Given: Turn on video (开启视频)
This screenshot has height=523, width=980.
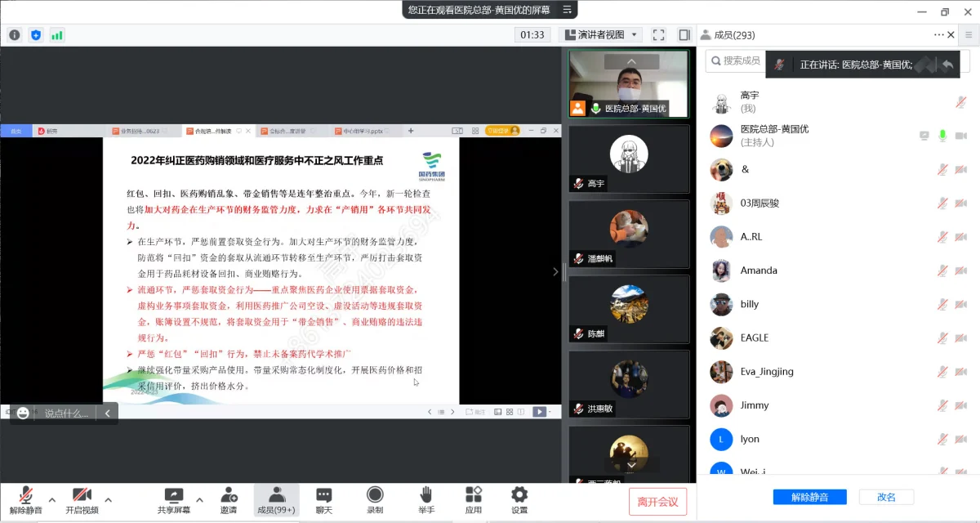Looking at the screenshot, I should coord(82,499).
